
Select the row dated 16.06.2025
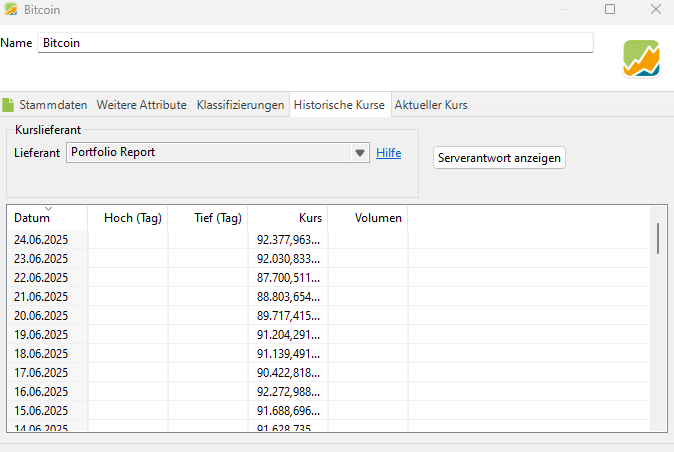[x=328, y=391]
